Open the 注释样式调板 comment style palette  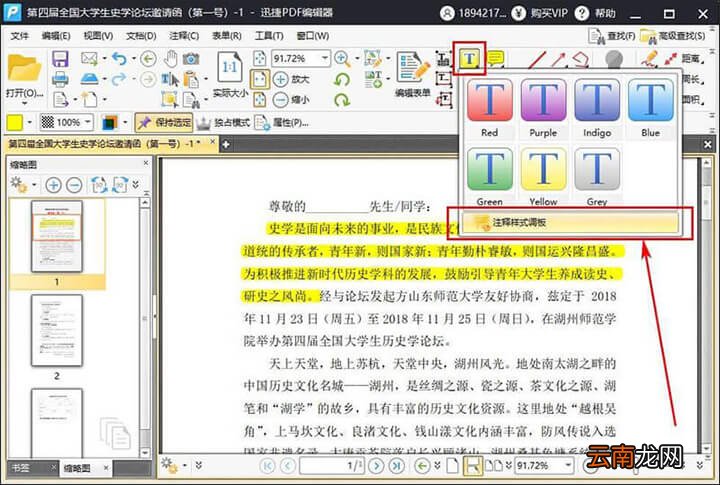click(x=570, y=223)
